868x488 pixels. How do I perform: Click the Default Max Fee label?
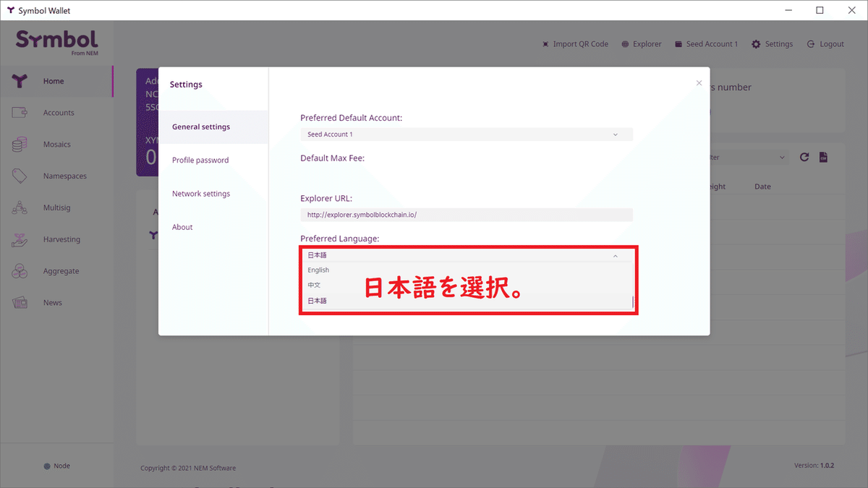333,158
